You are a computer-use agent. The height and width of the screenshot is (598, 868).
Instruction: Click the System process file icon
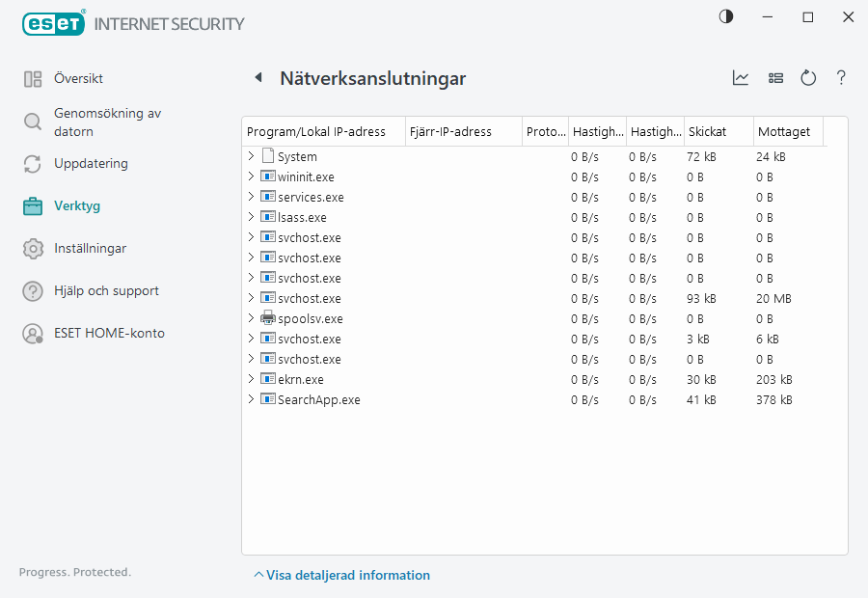(267, 156)
